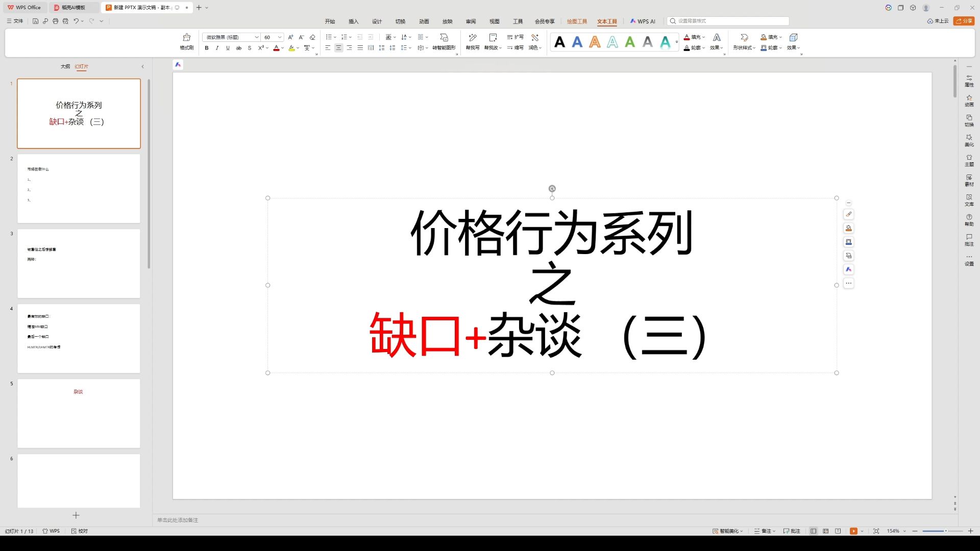Click add new slide plus button
980x551 pixels.
[76, 515]
